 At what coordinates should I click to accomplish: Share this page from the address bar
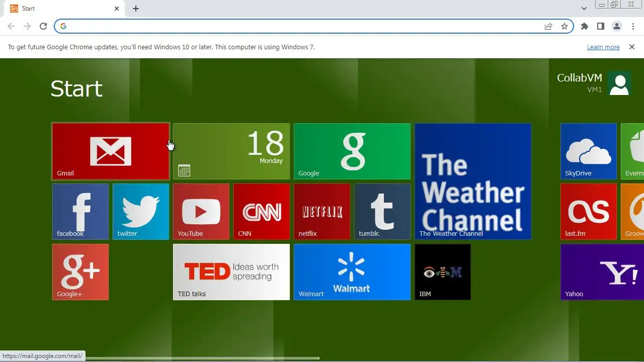tap(548, 26)
